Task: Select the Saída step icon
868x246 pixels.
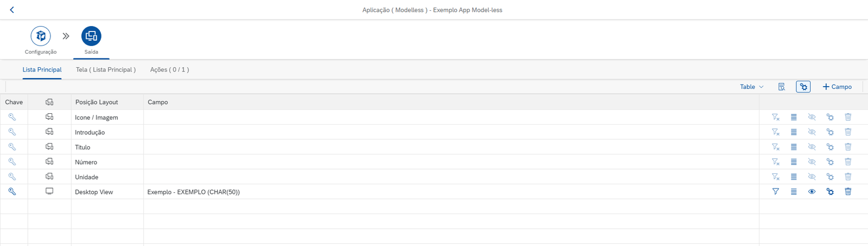Action: tap(91, 36)
